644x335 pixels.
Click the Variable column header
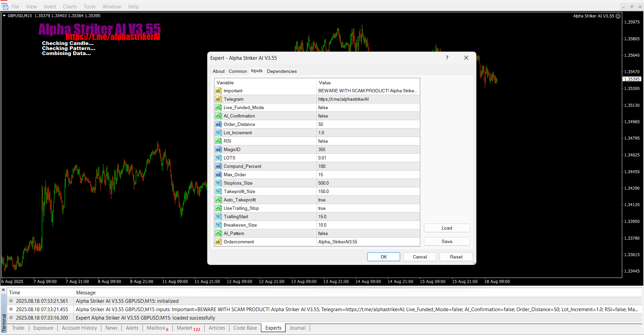coord(265,83)
